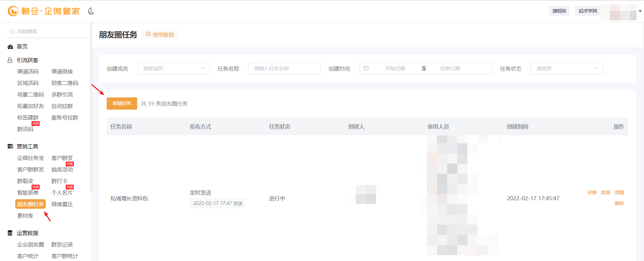The height and width of the screenshot is (261, 644).
Task: Click the 首页 dashboard icon
Action: (x=10, y=47)
